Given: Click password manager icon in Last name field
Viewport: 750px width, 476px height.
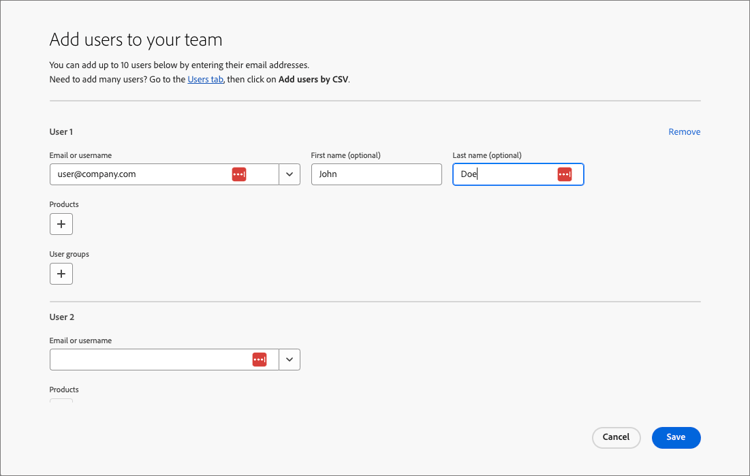Looking at the screenshot, I should (x=565, y=174).
